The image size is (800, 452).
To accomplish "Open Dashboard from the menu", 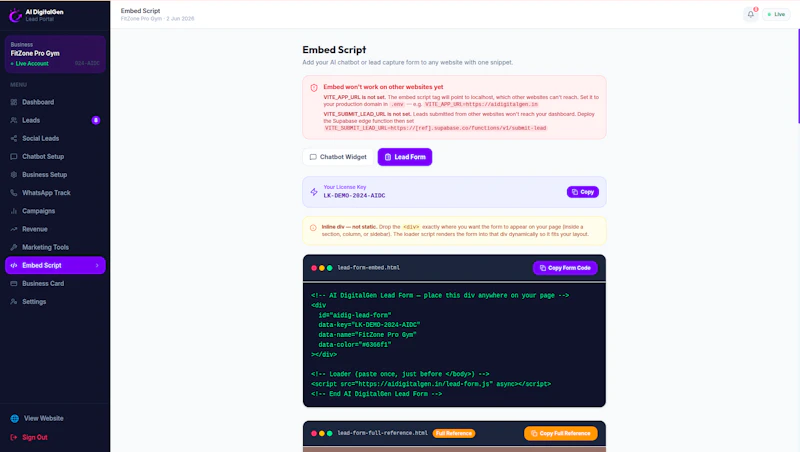I will 55,102.
